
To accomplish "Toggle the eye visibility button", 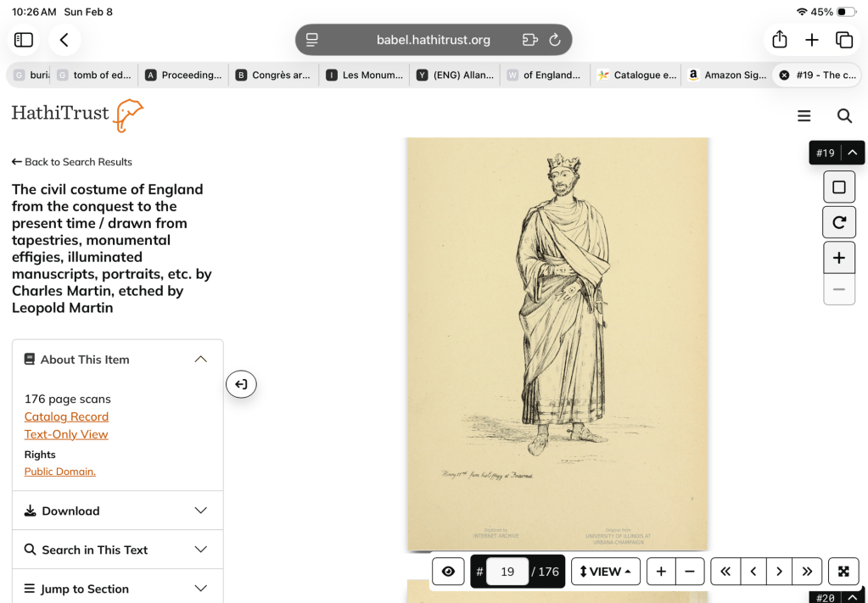I will pos(448,572).
